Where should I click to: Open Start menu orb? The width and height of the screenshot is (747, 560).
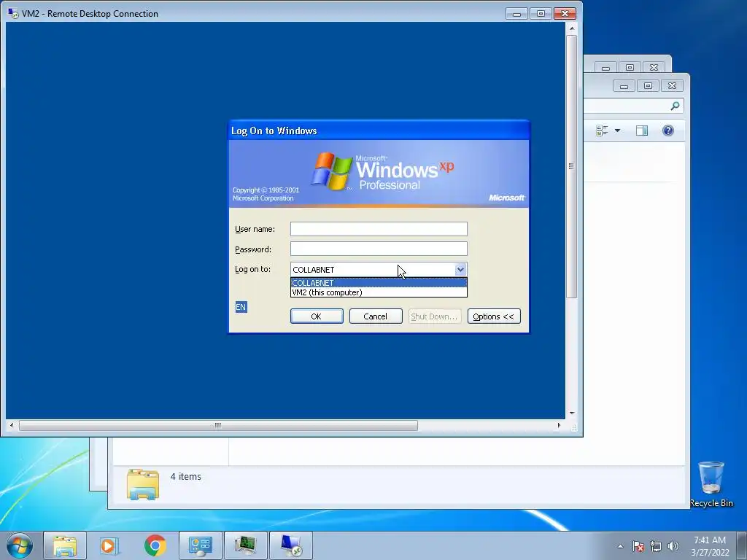(20, 545)
